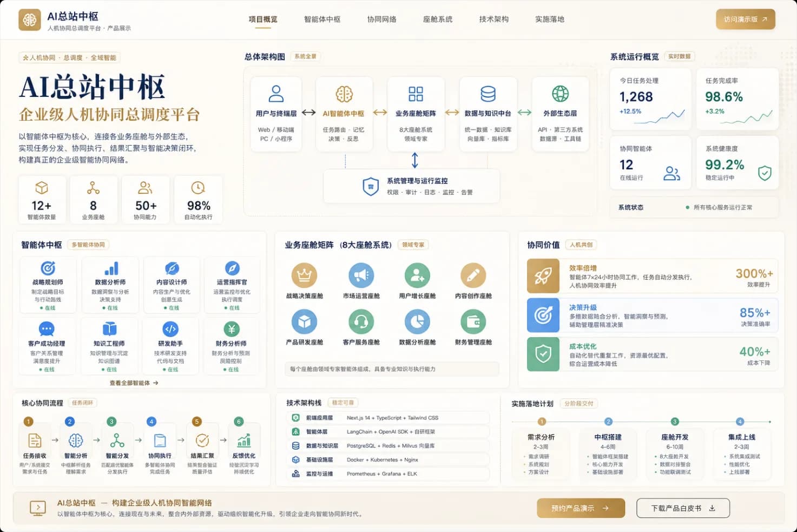Open the 数据与知识中台 database icon
Image resolution: width=797 pixels, height=532 pixels.
pyautogui.click(x=488, y=94)
